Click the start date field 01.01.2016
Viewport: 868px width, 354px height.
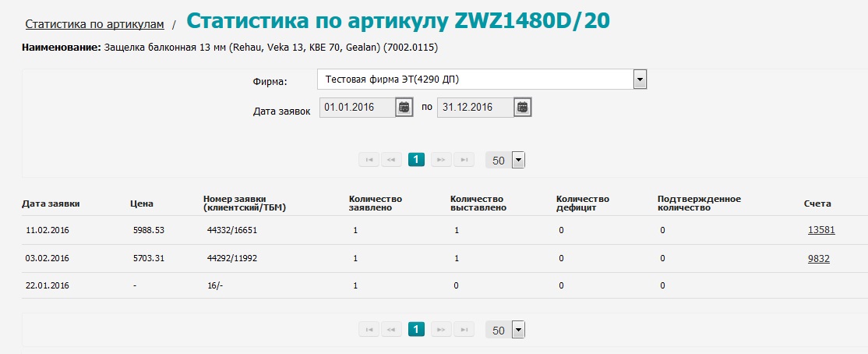(x=357, y=108)
